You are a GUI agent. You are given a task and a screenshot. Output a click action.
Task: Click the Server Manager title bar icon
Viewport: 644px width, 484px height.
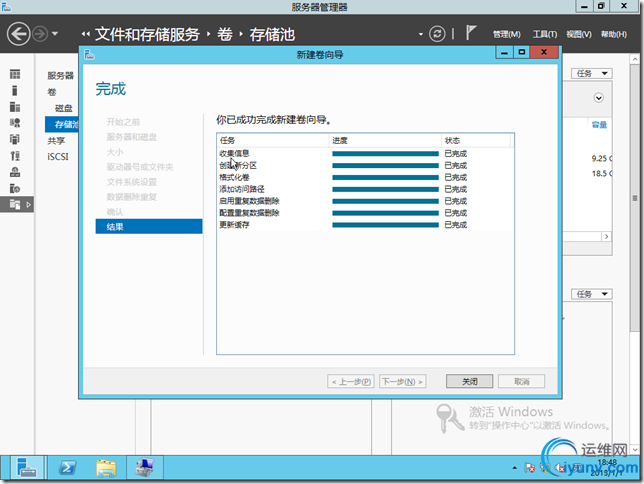(6, 6)
